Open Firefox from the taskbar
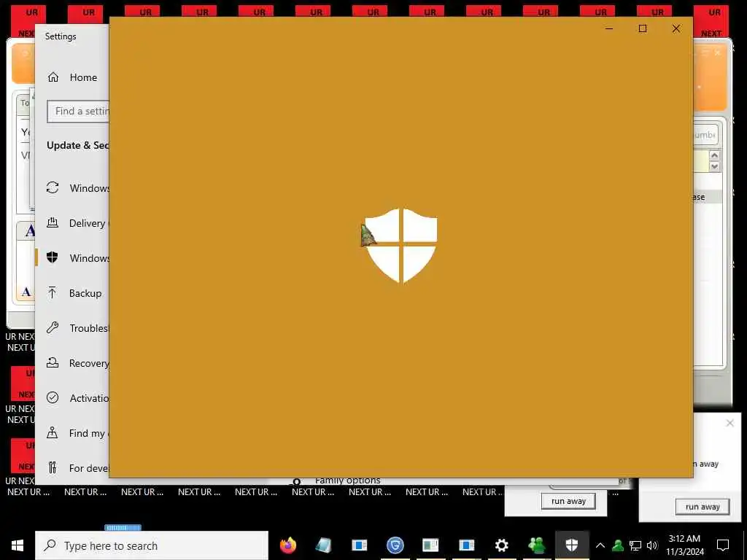Viewport: 747px width, 560px height. (x=287, y=545)
